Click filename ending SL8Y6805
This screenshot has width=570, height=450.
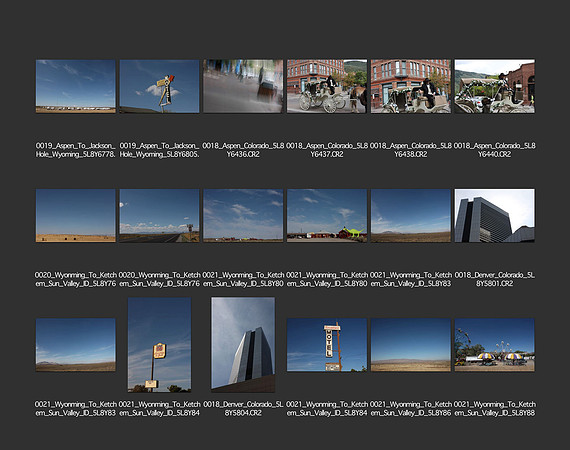(x=159, y=150)
